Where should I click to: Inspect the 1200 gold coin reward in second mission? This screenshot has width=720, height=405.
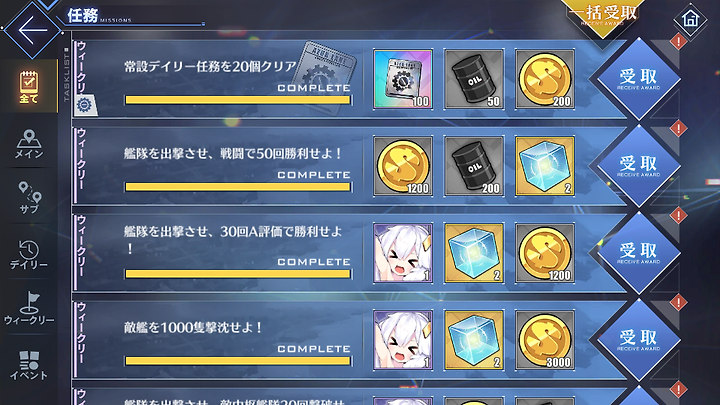tap(403, 166)
